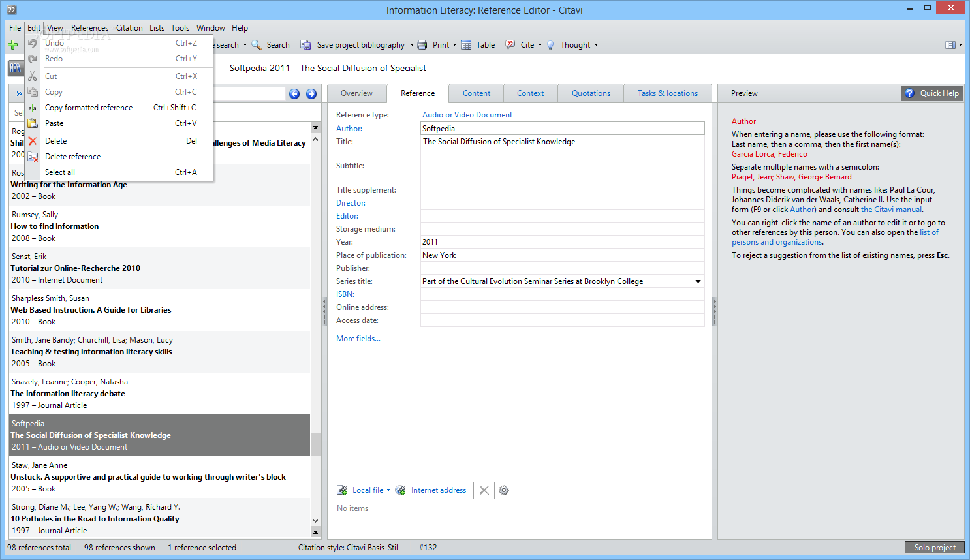Click the reference list scroll up arrow
970x560 pixels.
(x=316, y=139)
